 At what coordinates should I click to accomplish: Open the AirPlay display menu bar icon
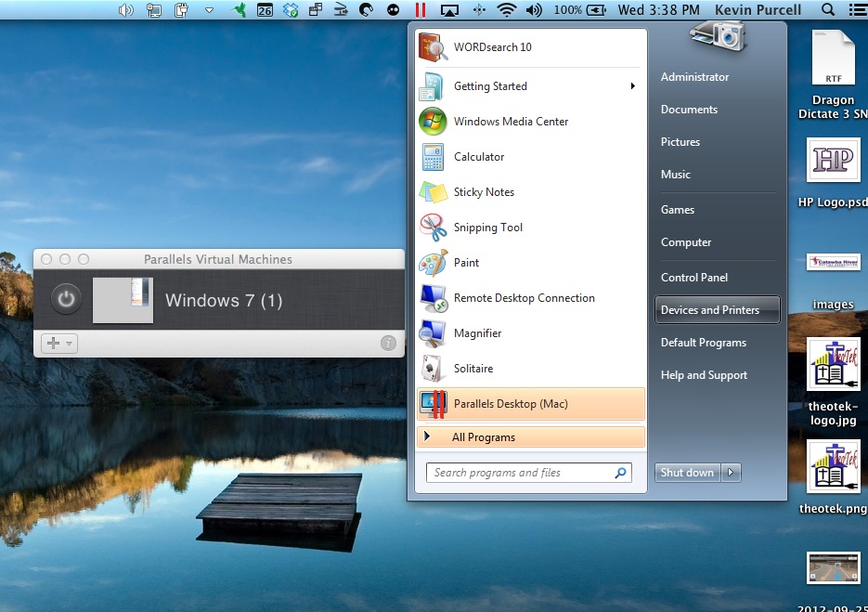[x=449, y=10]
